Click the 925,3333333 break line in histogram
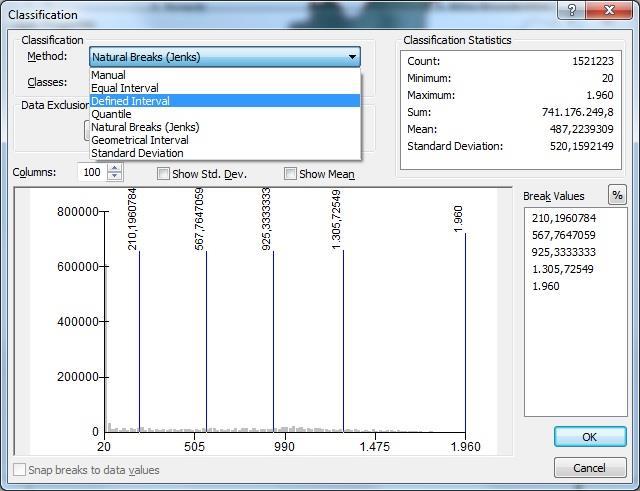 (273, 342)
